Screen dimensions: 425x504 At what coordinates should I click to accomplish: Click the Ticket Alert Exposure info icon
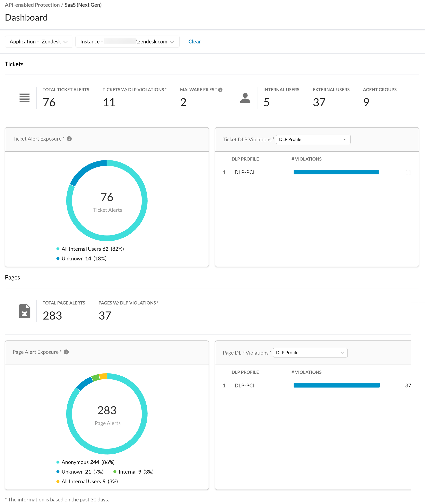click(69, 139)
